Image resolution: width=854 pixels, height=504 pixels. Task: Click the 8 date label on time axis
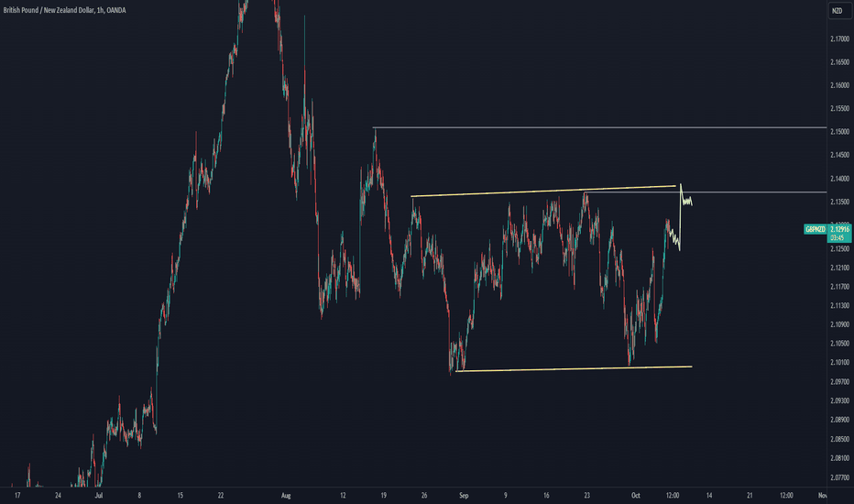(x=139, y=495)
